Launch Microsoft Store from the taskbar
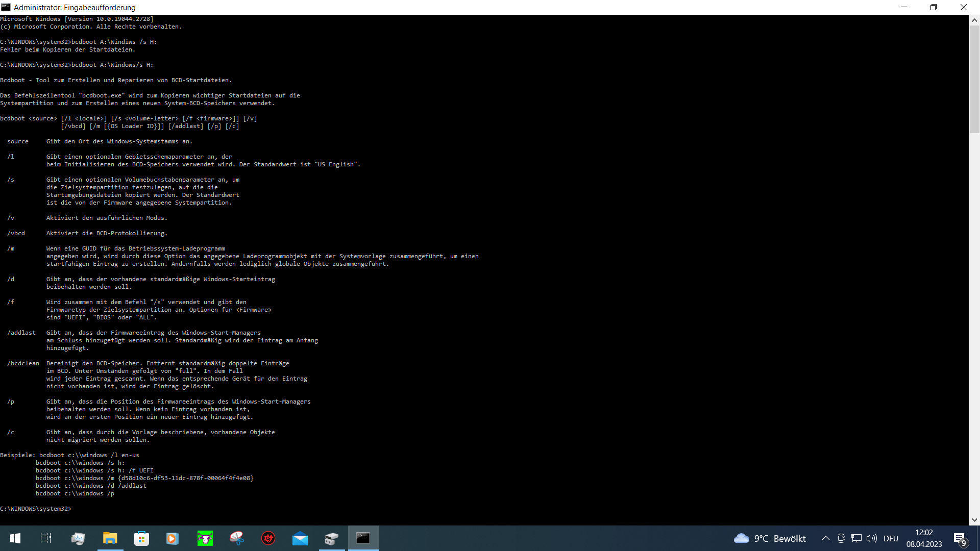This screenshot has height=551, width=980. [141, 538]
